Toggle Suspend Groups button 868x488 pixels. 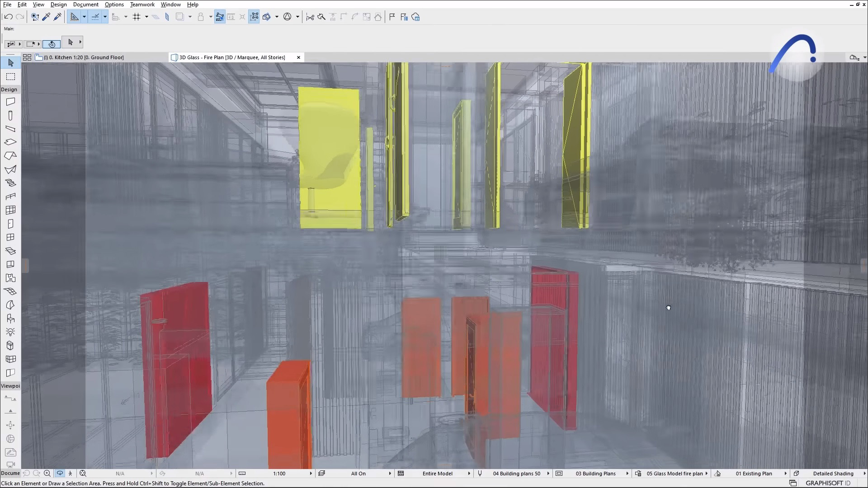pos(254,17)
